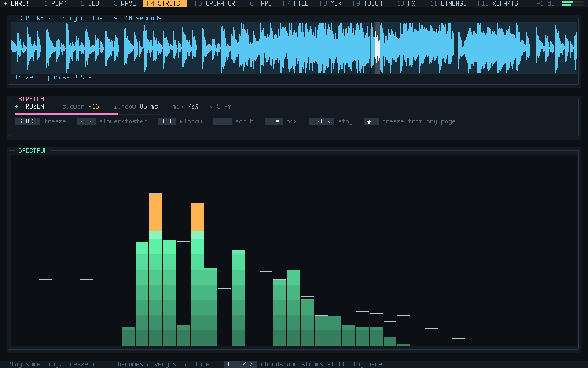588x368 pixels.
Task: Open the F12 XENAKIS tab
Action: (498, 3)
